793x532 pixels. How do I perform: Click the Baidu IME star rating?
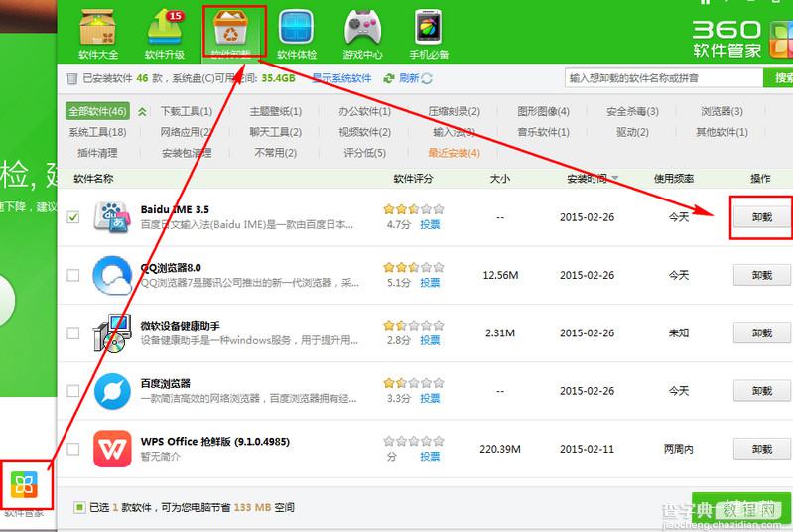(x=413, y=208)
